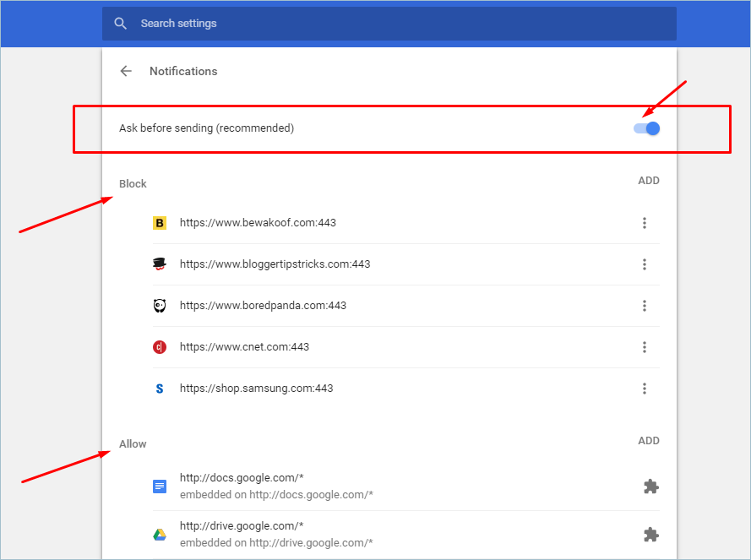Toggle the Ask before sending switch
The image size is (751, 560).
pos(647,128)
